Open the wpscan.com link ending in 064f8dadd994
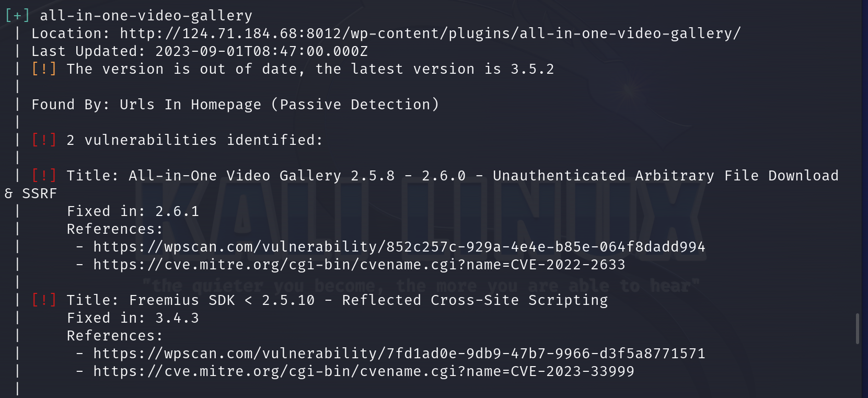Viewport: 868px width, 398px height. 399,247
